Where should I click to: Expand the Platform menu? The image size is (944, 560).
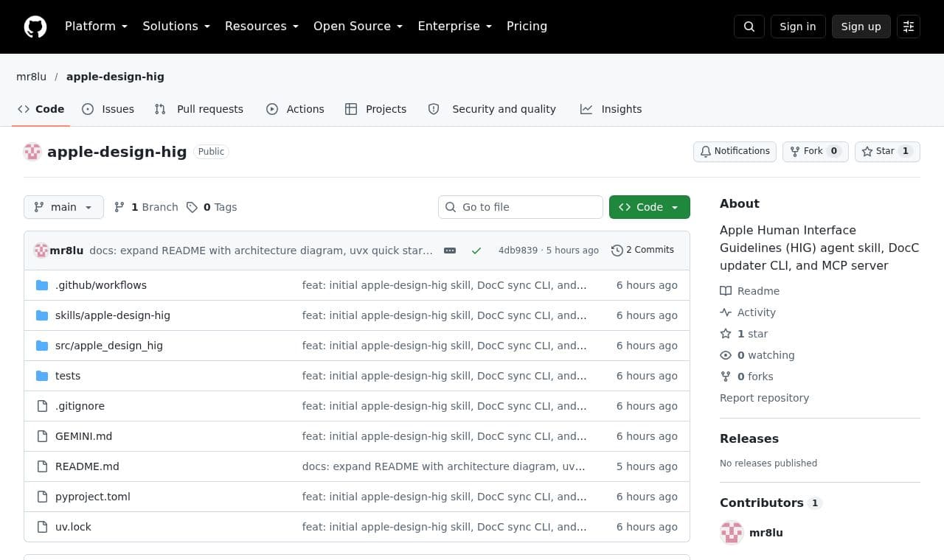click(96, 27)
